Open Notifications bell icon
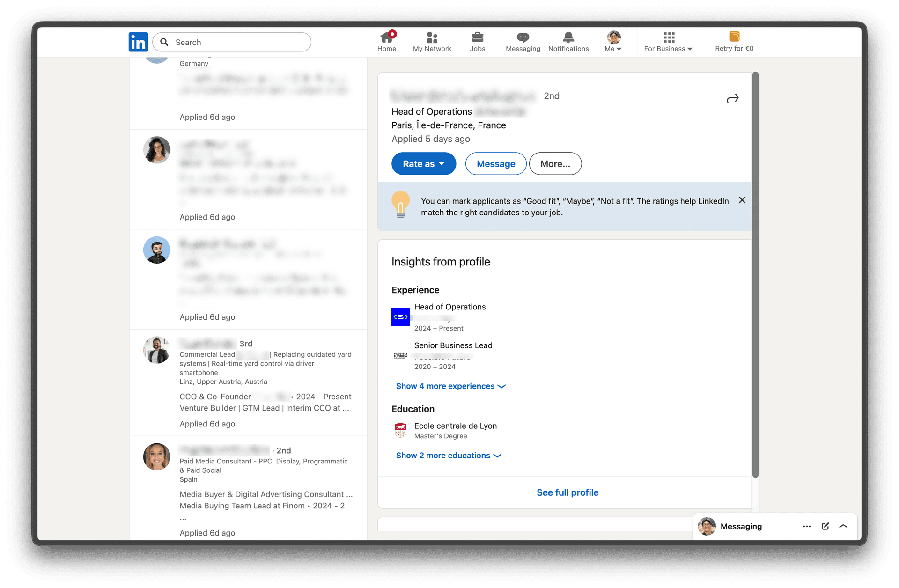The image size is (899, 588). point(568,37)
